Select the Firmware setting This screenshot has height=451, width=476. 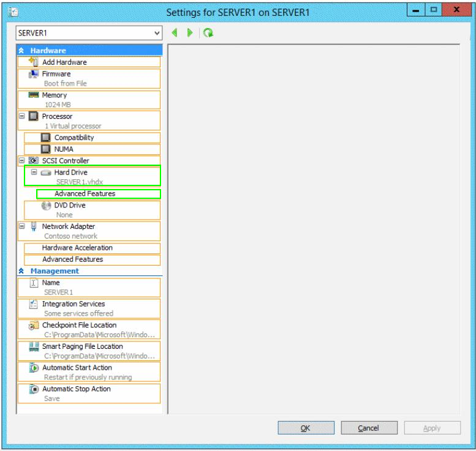[89, 78]
